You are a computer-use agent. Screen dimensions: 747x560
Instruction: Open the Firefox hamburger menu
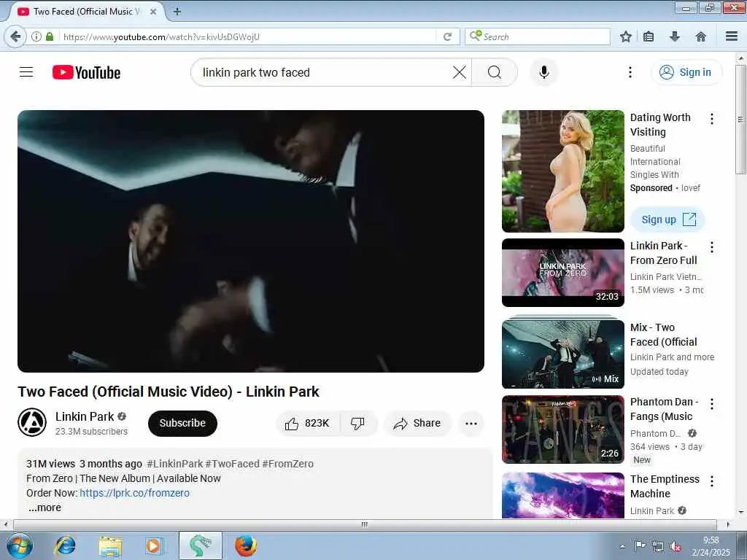coord(732,36)
